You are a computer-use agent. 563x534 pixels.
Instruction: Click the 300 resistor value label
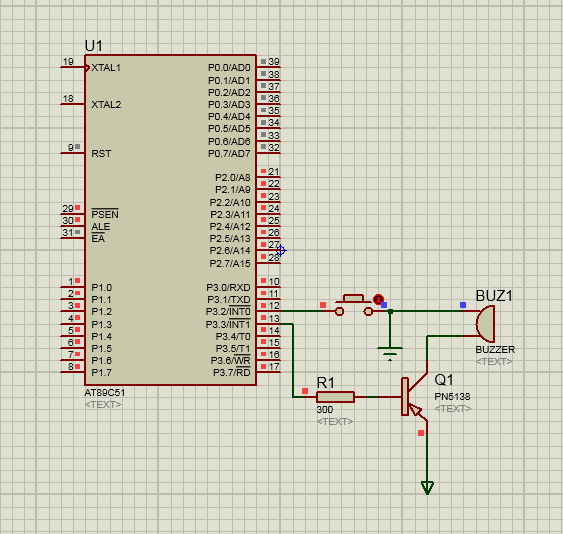[x=325, y=410]
